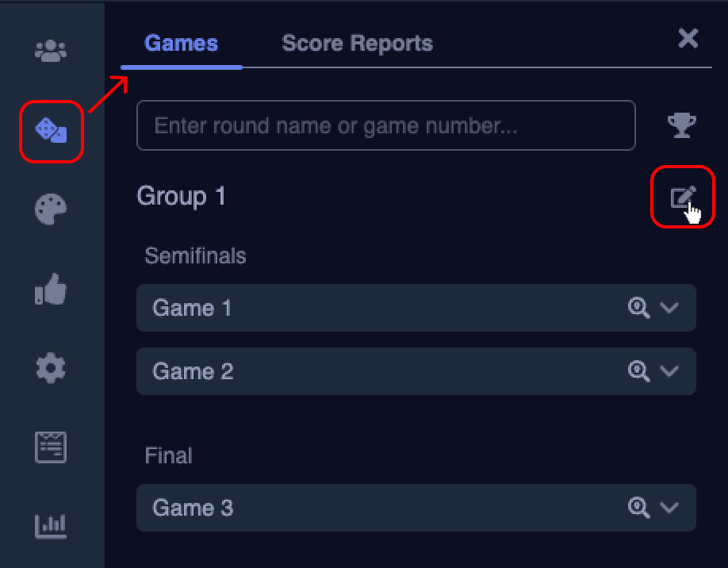Select the Games tab
Image resolution: width=728 pixels, height=568 pixels.
181,44
